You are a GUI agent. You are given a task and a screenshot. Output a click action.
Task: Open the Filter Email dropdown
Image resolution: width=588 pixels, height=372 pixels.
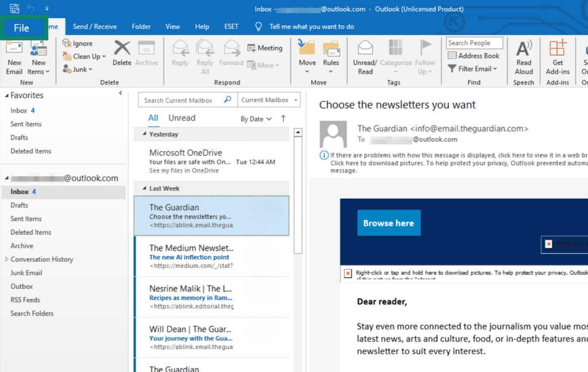coord(473,69)
